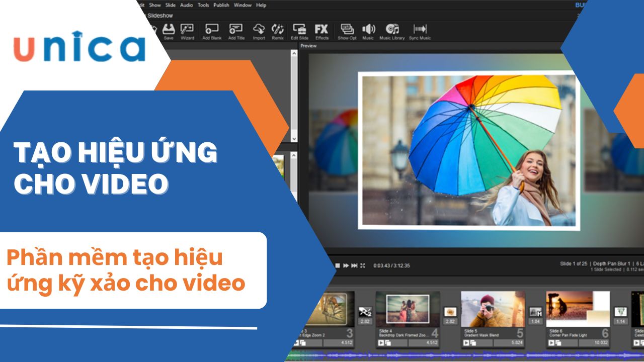644x362 pixels.
Task: Open the Import tool
Action: pyautogui.click(x=259, y=31)
